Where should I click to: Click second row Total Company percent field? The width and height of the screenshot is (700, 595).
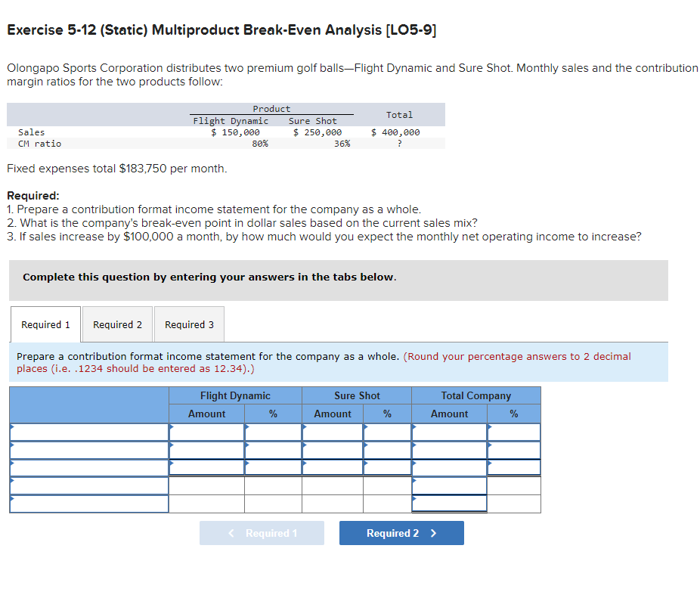click(x=514, y=450)
